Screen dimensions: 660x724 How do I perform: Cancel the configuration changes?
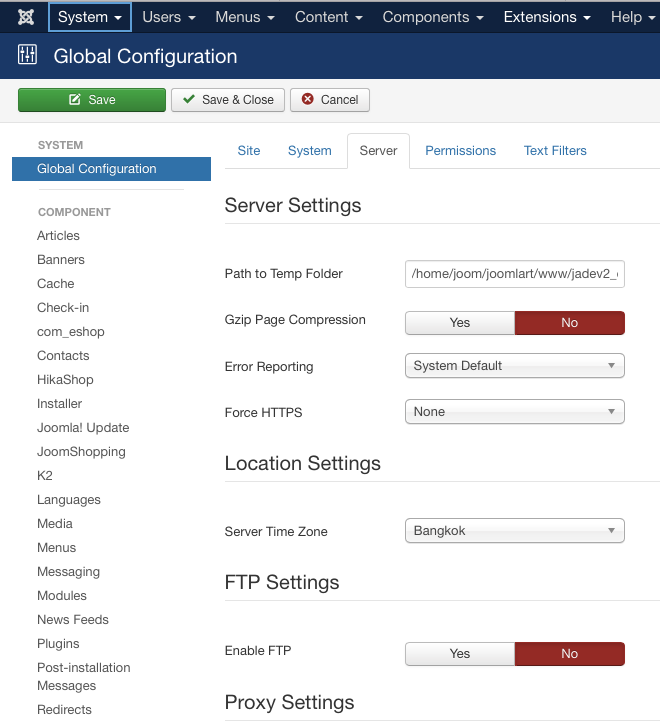[x=330, y=100]
